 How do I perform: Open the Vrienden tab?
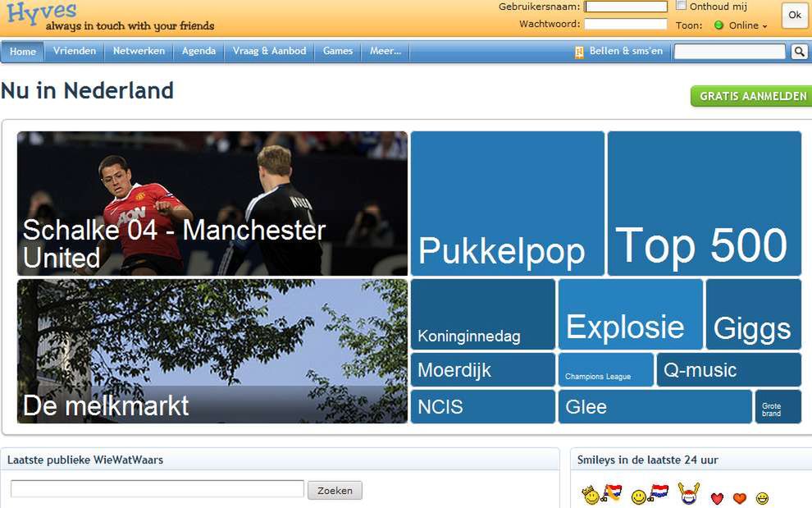pyautogui.click(x=75, y=51)
